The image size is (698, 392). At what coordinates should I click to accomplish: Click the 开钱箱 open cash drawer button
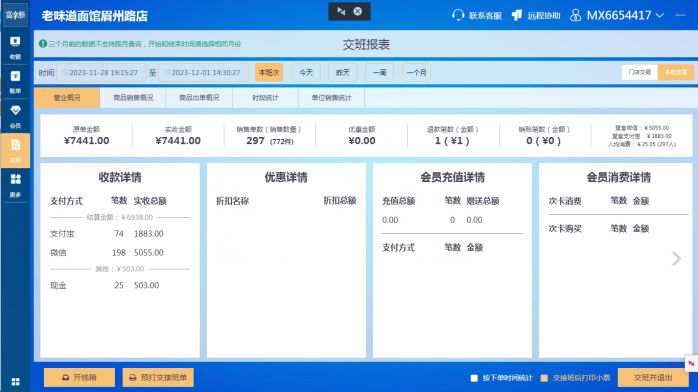(79, 377)
